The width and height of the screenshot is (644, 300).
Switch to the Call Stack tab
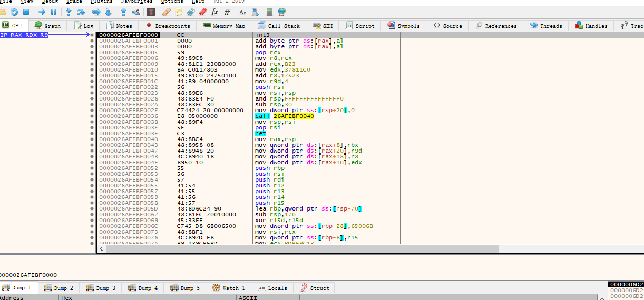click(279, 26)
